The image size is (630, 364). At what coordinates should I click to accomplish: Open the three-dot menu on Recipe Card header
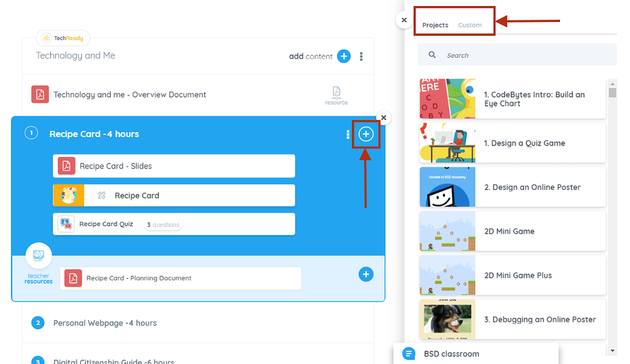(347, 134)
